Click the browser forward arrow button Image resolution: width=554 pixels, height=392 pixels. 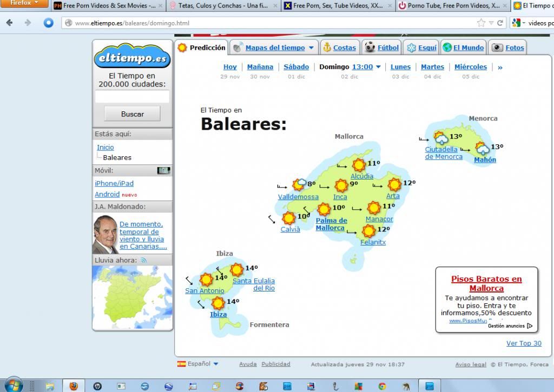click(28, 23)
